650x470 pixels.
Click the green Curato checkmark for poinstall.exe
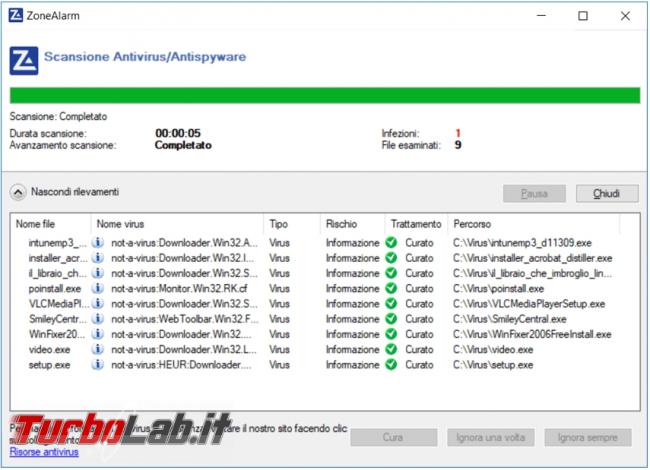click(391, 288)
